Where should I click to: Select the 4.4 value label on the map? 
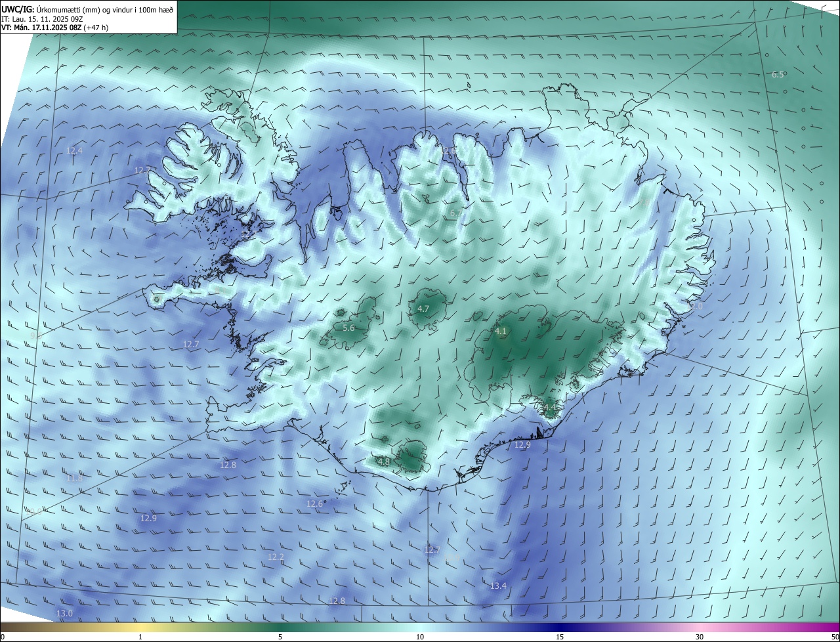click(549, 408)
